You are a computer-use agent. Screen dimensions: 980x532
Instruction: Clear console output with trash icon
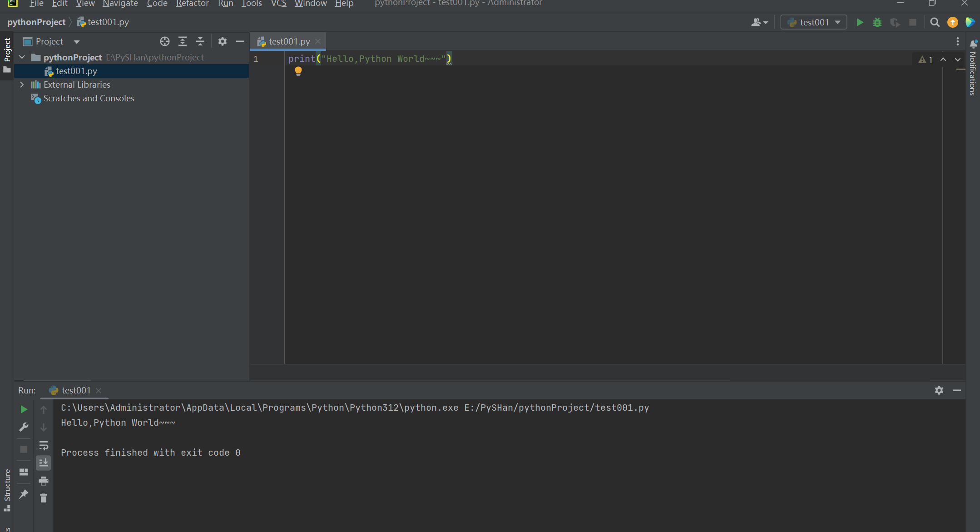43,498
